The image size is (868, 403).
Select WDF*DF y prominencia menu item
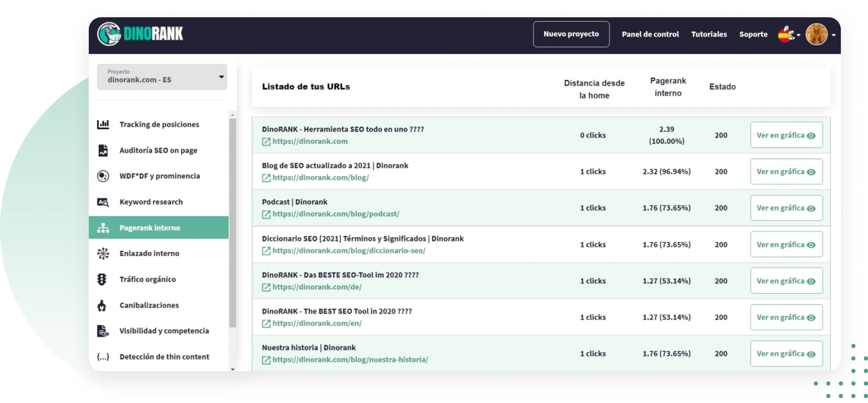coord(159,176)
